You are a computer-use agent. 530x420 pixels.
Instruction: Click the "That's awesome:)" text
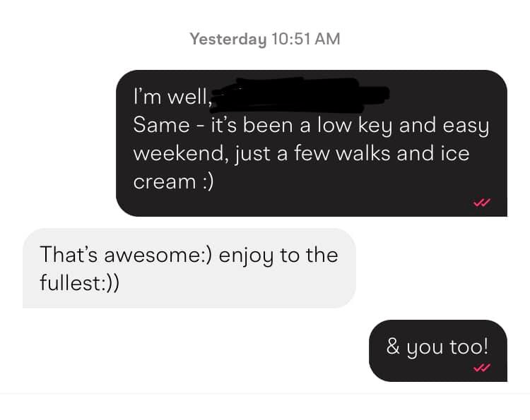(126, 255)
